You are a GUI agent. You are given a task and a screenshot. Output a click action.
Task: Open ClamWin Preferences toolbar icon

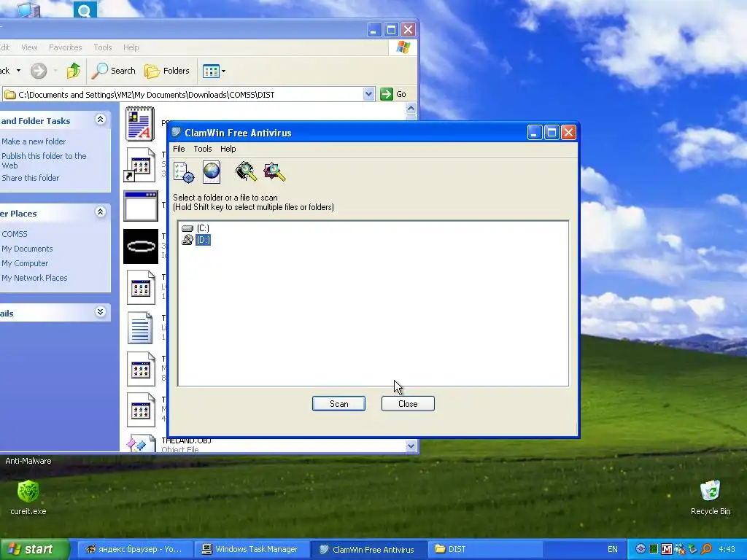[183, 172]
